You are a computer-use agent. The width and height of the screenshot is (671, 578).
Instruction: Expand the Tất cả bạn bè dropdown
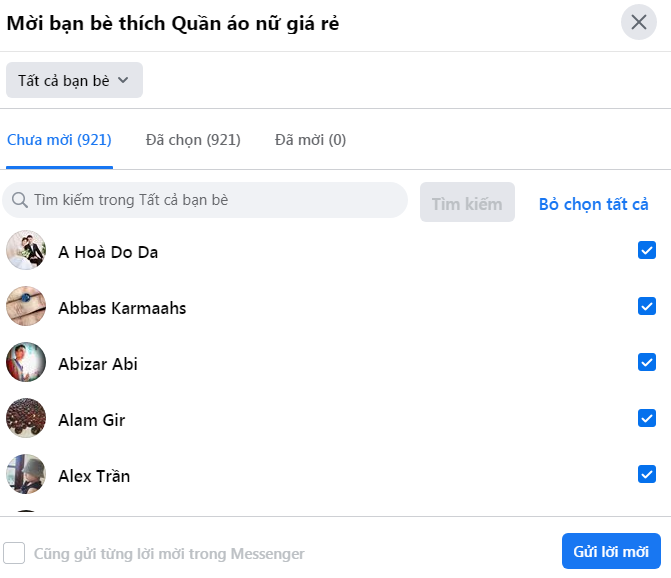pos(74,80)
